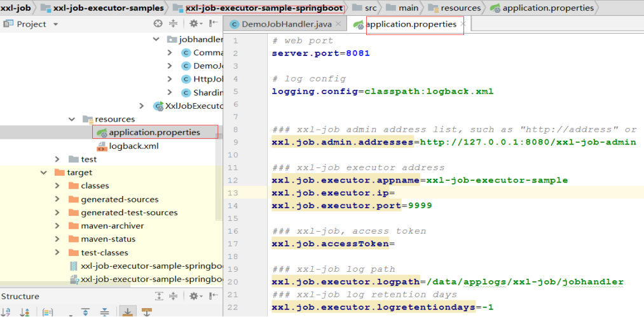Toggle group by properties icon in Structure
Viewport: 644px width, 317px height.
click(x=48, y=312)
